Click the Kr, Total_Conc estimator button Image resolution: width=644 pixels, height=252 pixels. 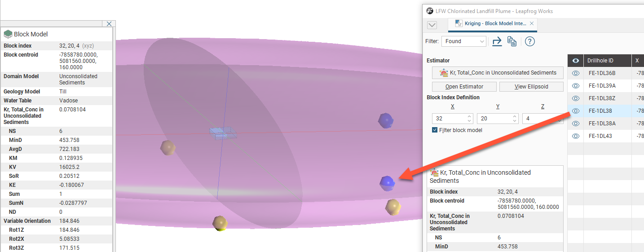coord(498,73)
